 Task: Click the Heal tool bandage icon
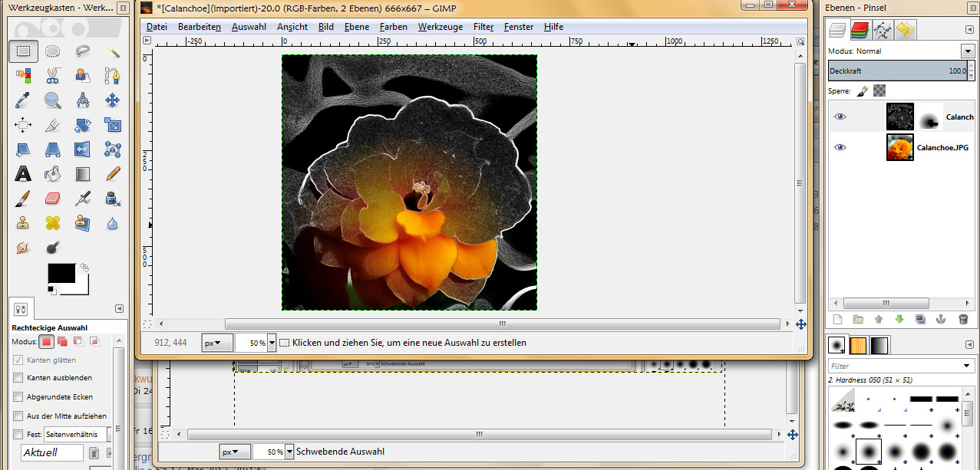(x=52, y=223)
